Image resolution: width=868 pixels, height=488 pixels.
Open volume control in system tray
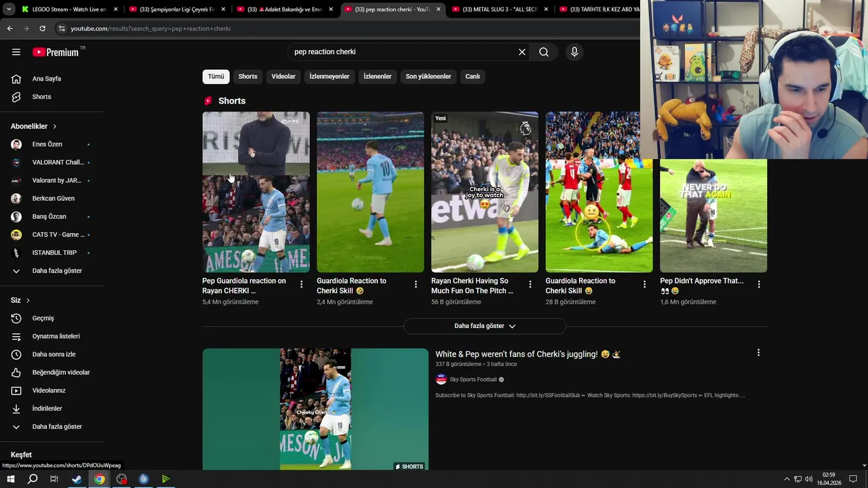[x=808, y=479]
